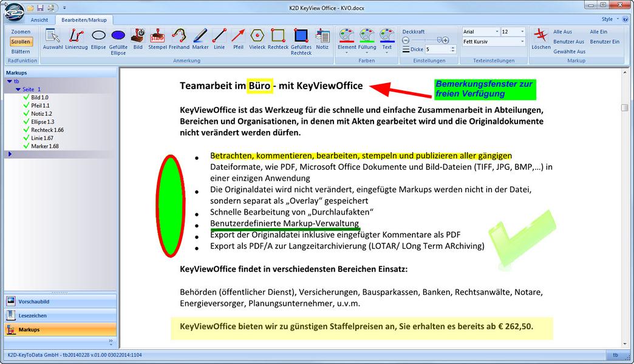
Task: Select the Vieleck polygon tool
Action: click(x=257, y=39)
